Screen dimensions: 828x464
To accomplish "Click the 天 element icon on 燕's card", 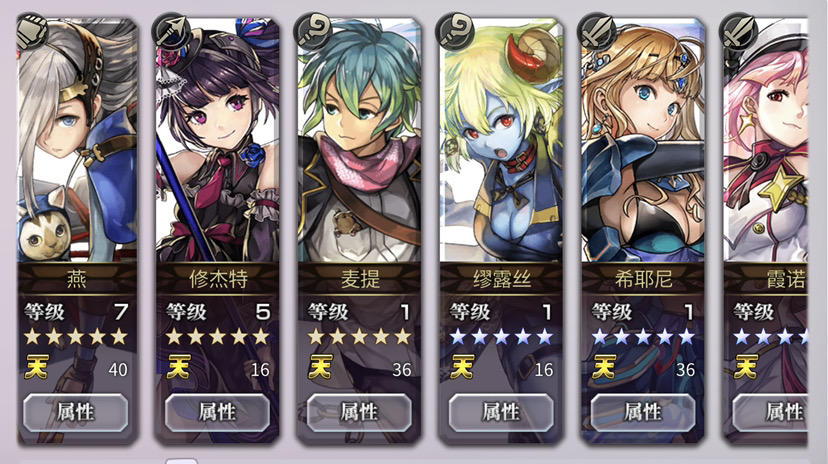I will (36, 366).
